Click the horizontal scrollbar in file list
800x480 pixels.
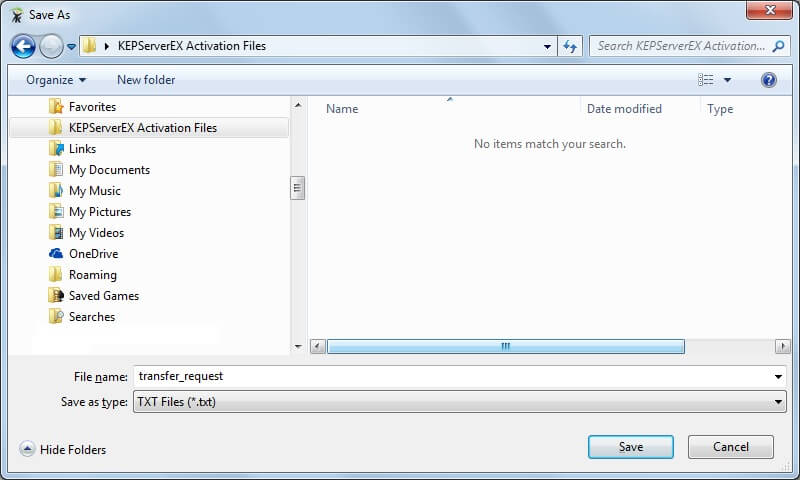[x=505, y=346]
